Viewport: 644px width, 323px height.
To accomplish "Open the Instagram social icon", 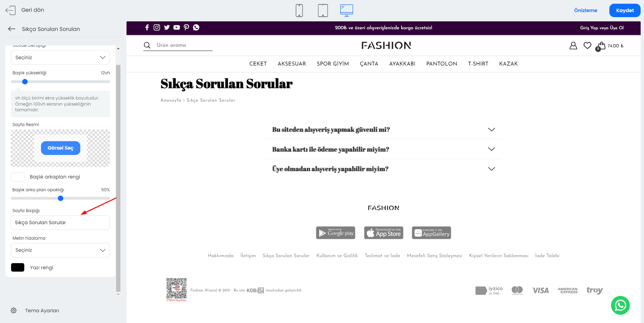I will pos(157,28).
